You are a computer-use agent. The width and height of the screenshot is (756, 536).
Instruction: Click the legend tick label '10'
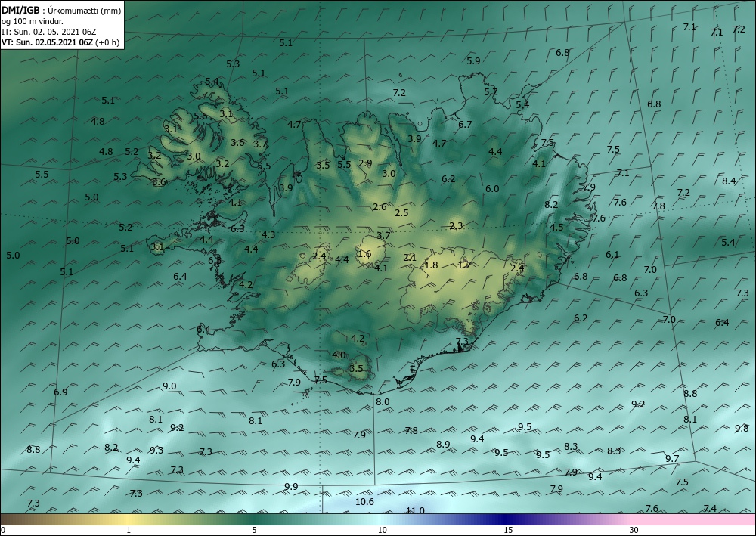point(382,530)
